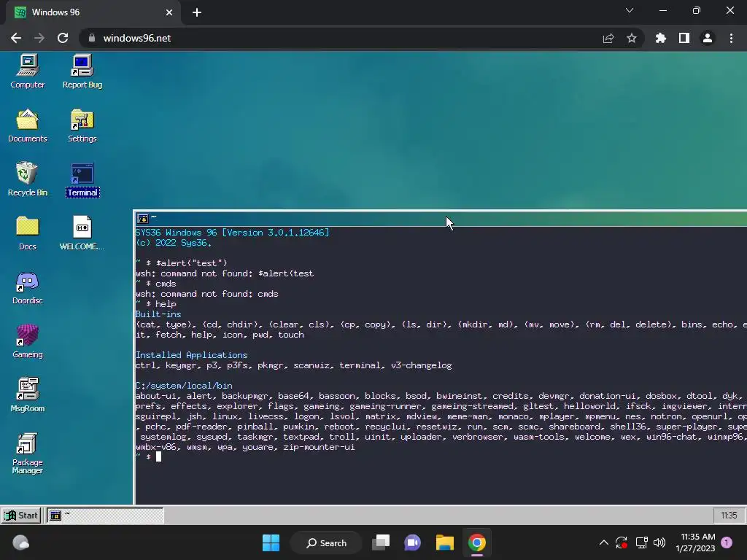Open the network tray icon

pyautogui.click(x=641, y=542)
